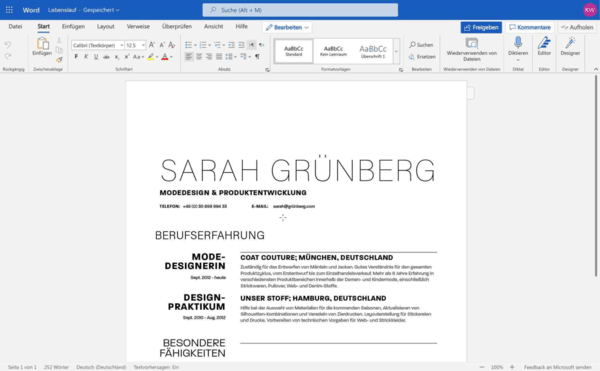Viewport: 600px width, 371px height.
Task: Open change case Aa dropdown
Action: click(x=138, y=57)
